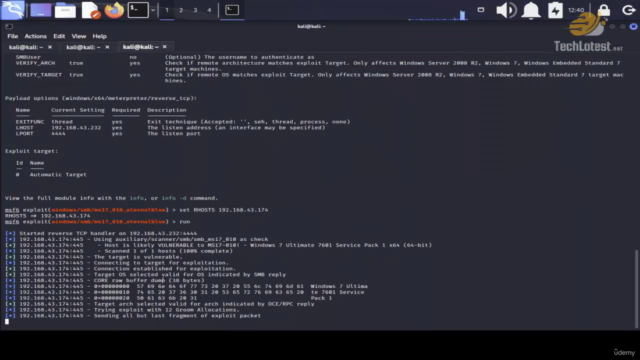
Task: Expand the terminal launcher dropdown arrow
Action: [153, 10]
